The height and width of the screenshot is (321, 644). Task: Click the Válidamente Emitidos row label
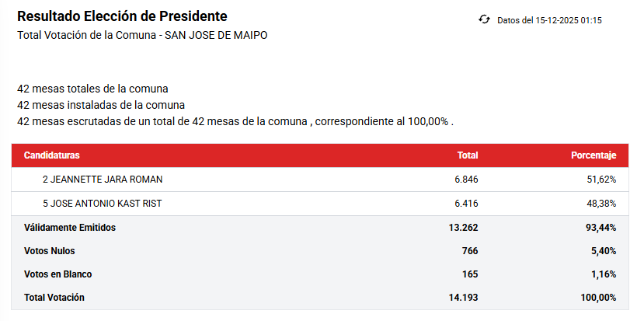tap(70, 228)
